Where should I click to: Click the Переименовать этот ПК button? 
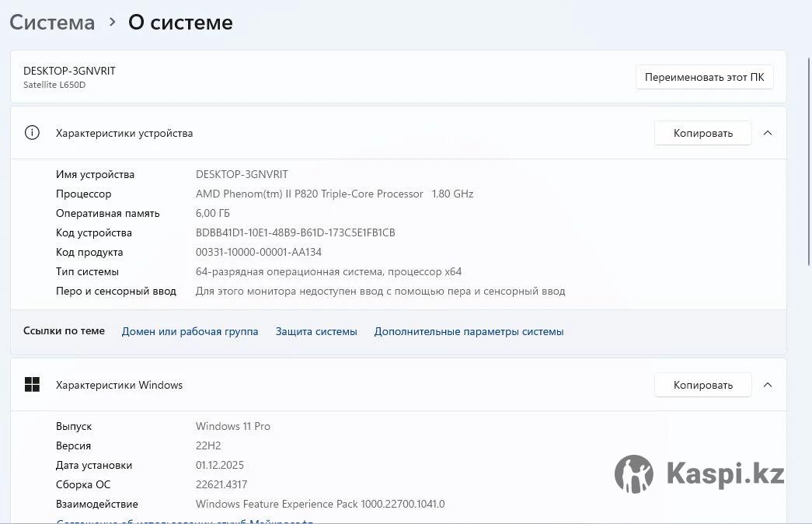pos(704,78)
